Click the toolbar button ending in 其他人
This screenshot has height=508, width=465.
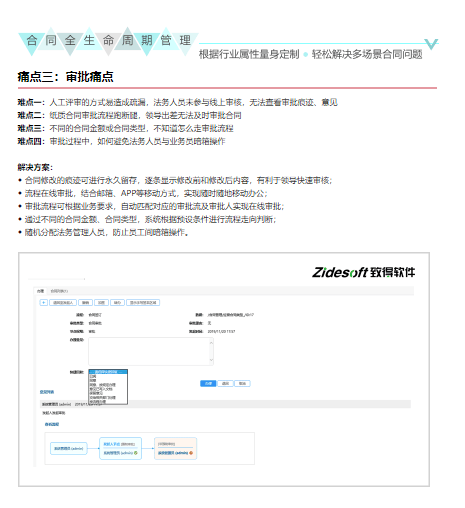pyautogui.click(x=63, y=303)
